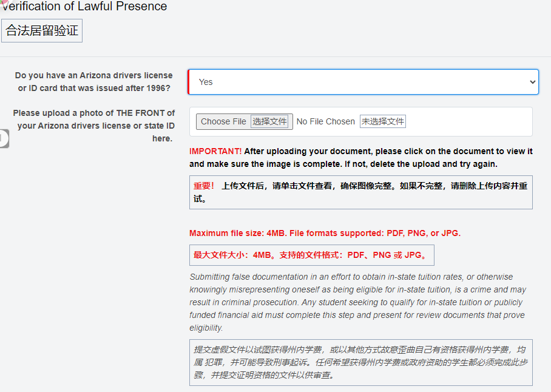Click the red "IMPORTANT!" warning text
This screenshot has width=551, height=392.
click(215, 151)
